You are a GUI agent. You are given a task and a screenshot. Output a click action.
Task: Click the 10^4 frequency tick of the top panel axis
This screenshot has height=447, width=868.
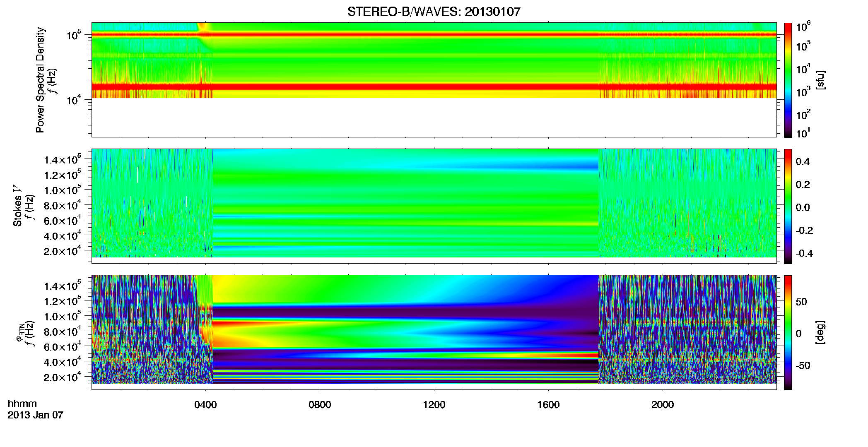click(x=73, y=100)
